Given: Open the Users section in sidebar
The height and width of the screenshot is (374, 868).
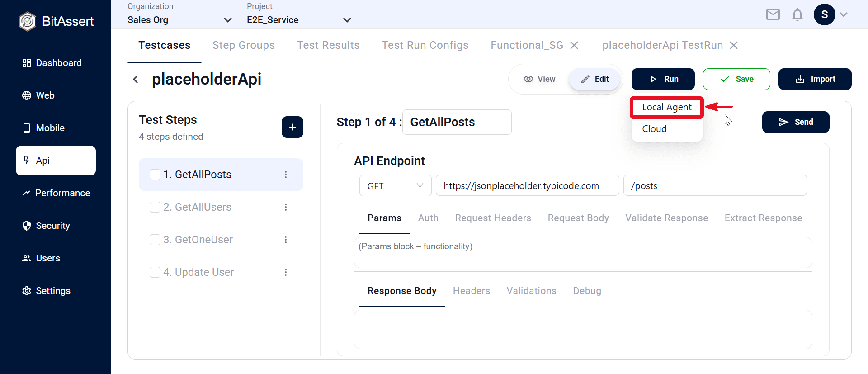Looking at the screenshot, I should click(x=41, y=258).
